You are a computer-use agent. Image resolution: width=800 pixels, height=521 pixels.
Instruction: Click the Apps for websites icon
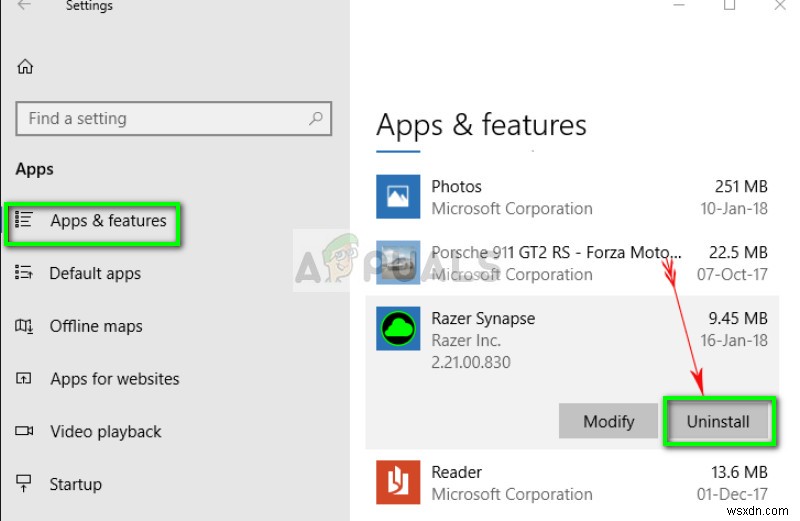[x=23, y=378]
